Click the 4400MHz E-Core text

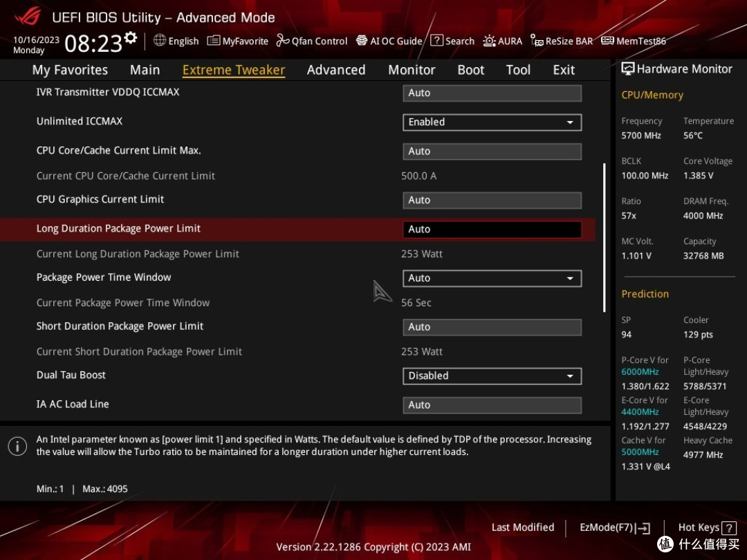click(x=640, y=412)
